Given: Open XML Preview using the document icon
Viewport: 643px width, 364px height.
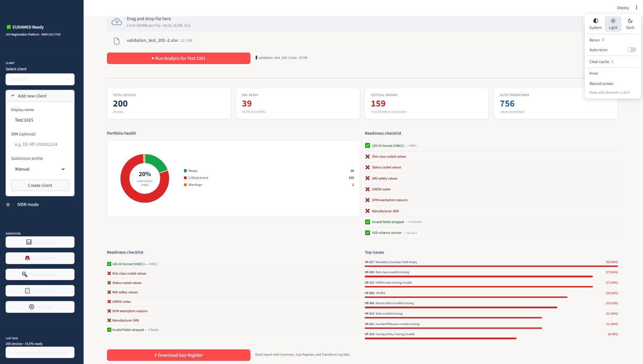Looking at the screenshot, I should pos(27,291).
